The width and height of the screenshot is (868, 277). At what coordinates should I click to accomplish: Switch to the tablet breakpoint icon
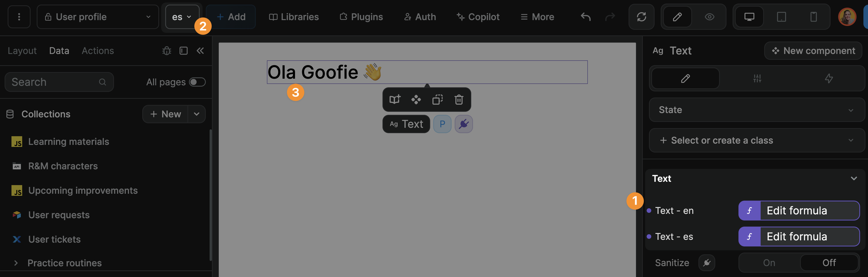click(x=781, y=17)
